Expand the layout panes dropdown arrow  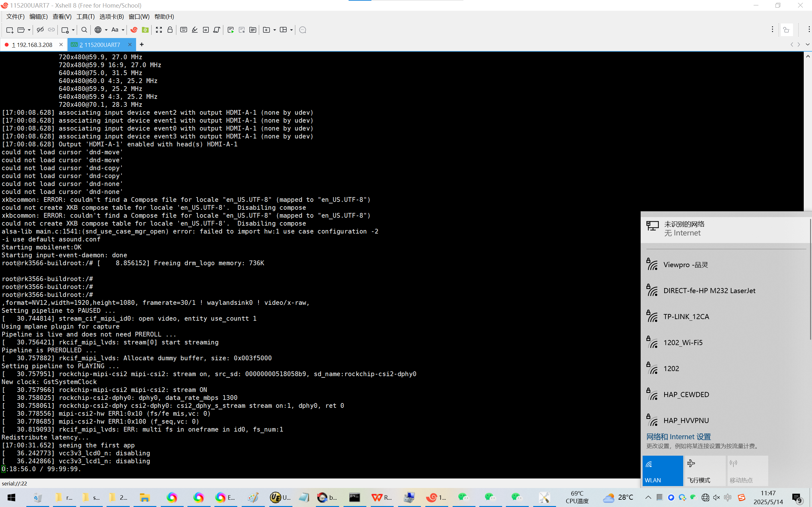291,30
